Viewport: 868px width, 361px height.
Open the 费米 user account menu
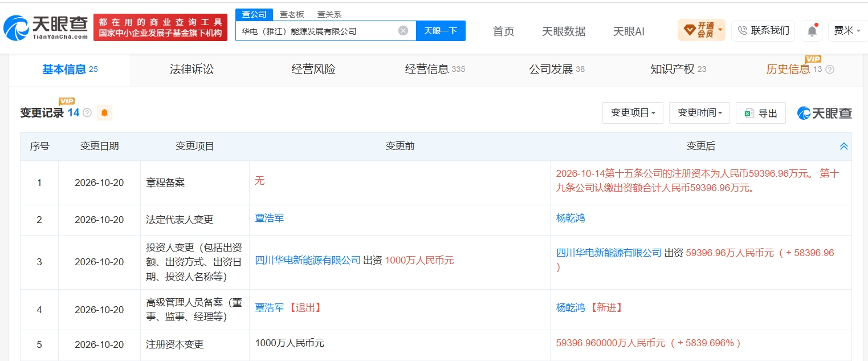[x=847, y=31]
